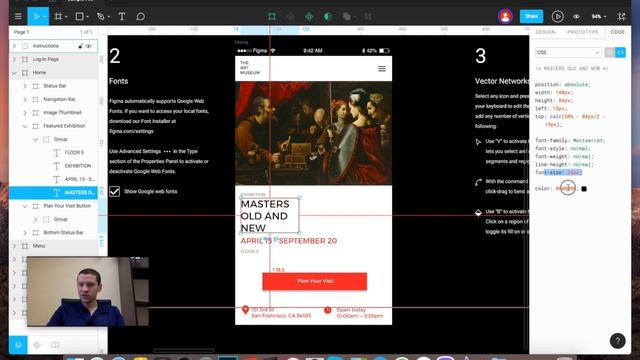Screen dimensions: 640x360
Task: Click Page 1 in the layers panel
Action: pyautogui.click(x=22, y=32)
